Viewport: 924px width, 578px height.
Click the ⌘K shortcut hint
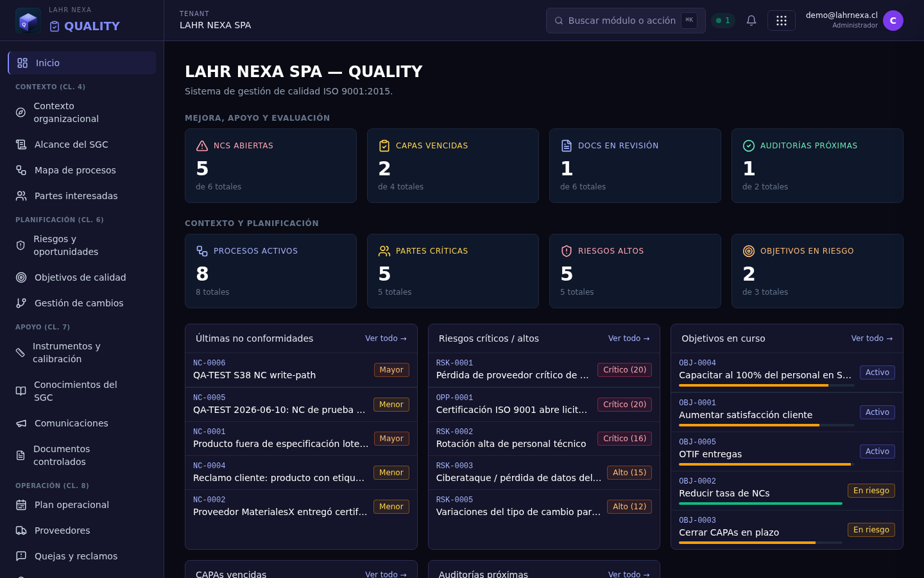[x=689, y=21]
